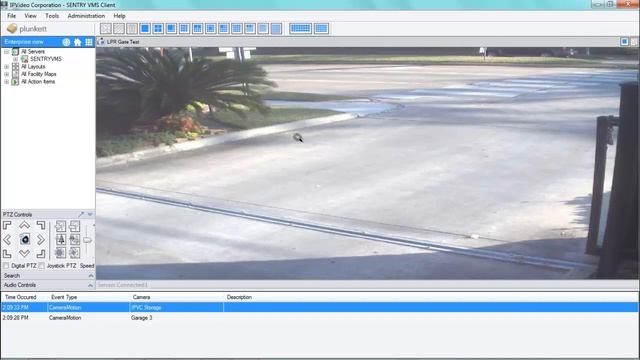Expand the Audio Controls panel

pos(91,285)
